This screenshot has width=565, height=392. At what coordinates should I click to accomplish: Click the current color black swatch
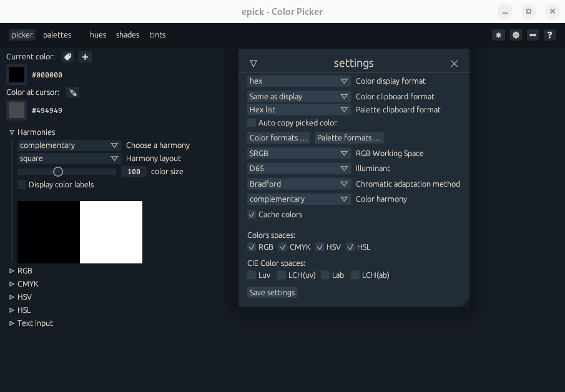coord(17,75)
